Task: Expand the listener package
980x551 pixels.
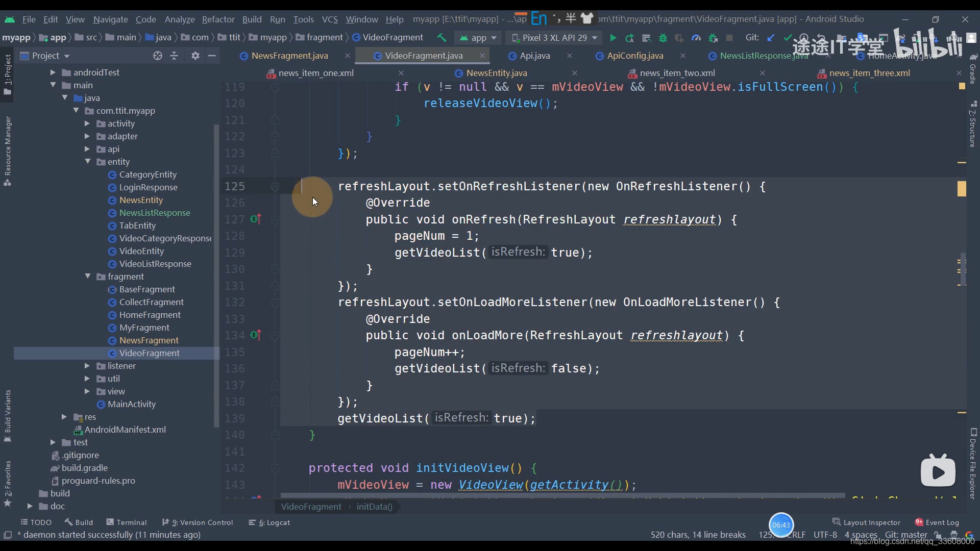Action: coord(87,366)
